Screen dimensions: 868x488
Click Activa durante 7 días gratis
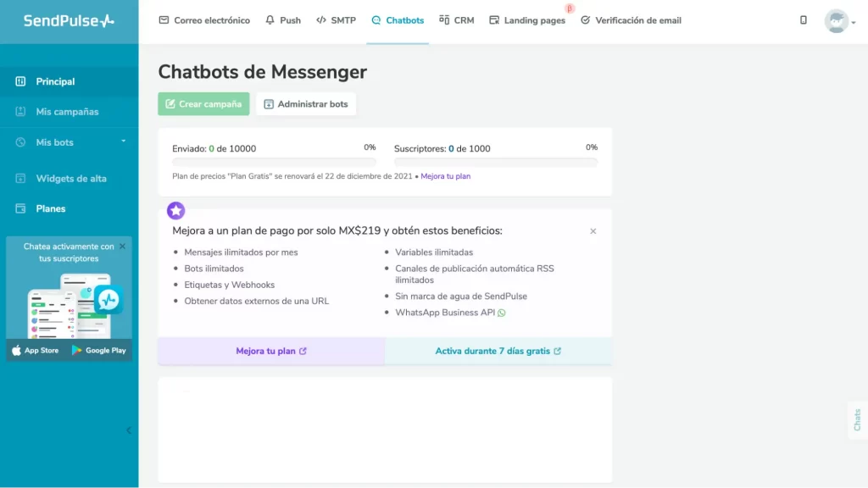(x=498, y=352)
